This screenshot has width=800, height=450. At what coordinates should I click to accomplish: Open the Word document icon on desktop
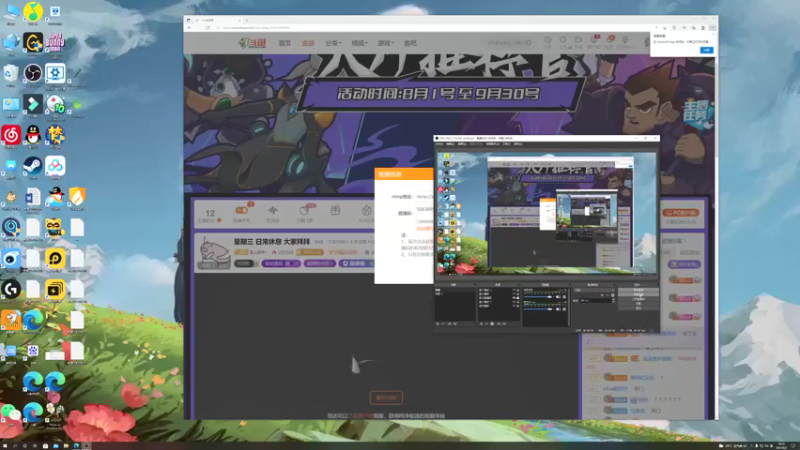(33, 197)
